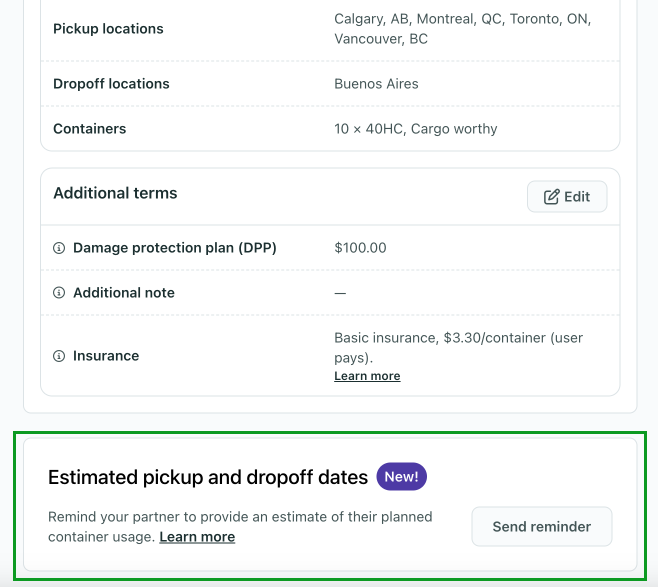The width and height of the screenshot is (658, 587).
Task: Click the pencil icon on Edit button
Action: [551, 197]
